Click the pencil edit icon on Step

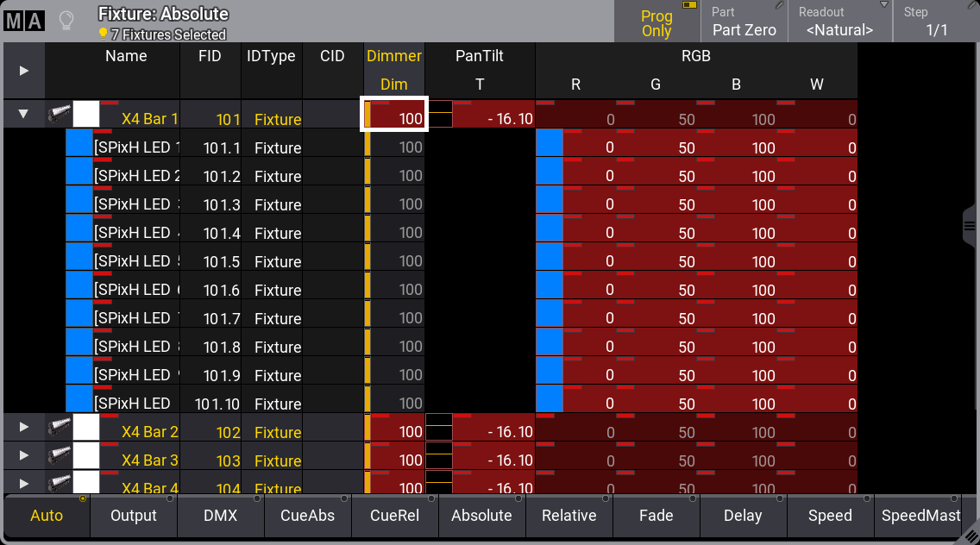[968, 6]
